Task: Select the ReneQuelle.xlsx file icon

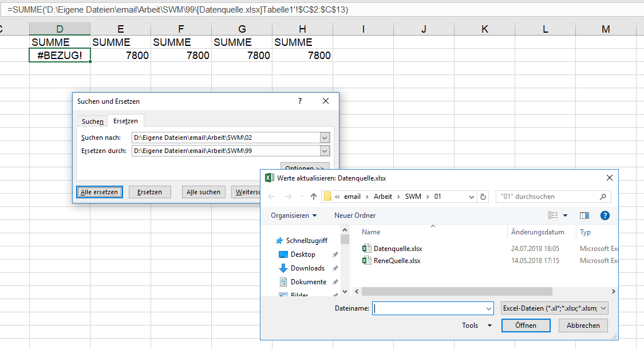Action: click(x=367, y=261)
